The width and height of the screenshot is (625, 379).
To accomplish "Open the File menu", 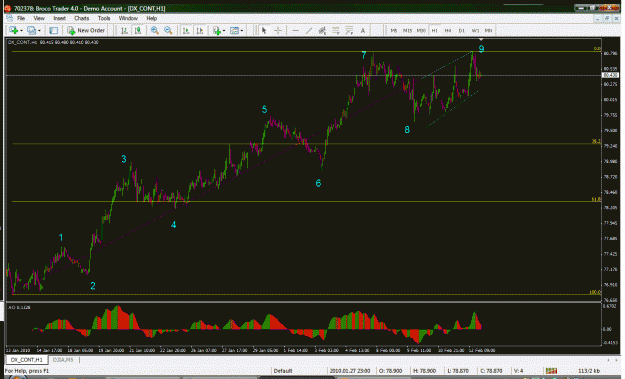I will [21, 18].
